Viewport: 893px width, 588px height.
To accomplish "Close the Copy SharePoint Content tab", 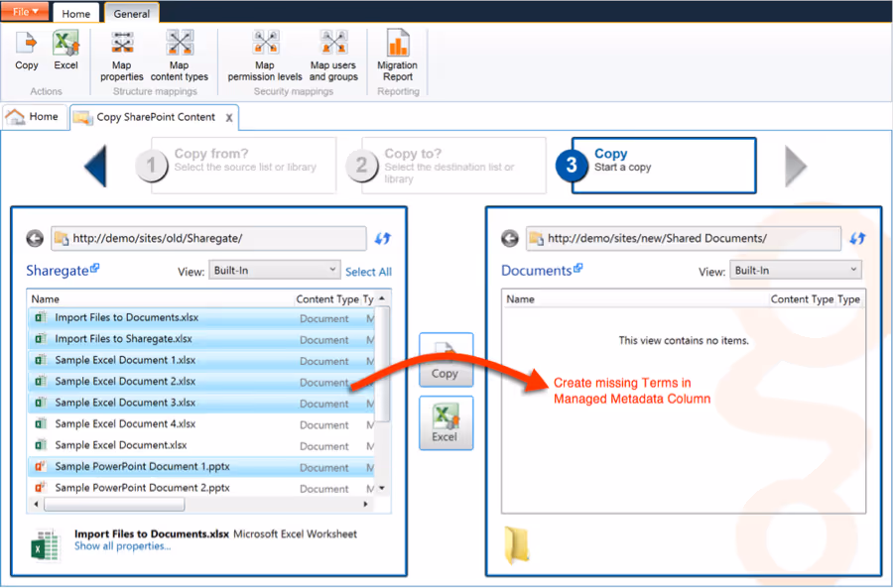I will point(229,118).
